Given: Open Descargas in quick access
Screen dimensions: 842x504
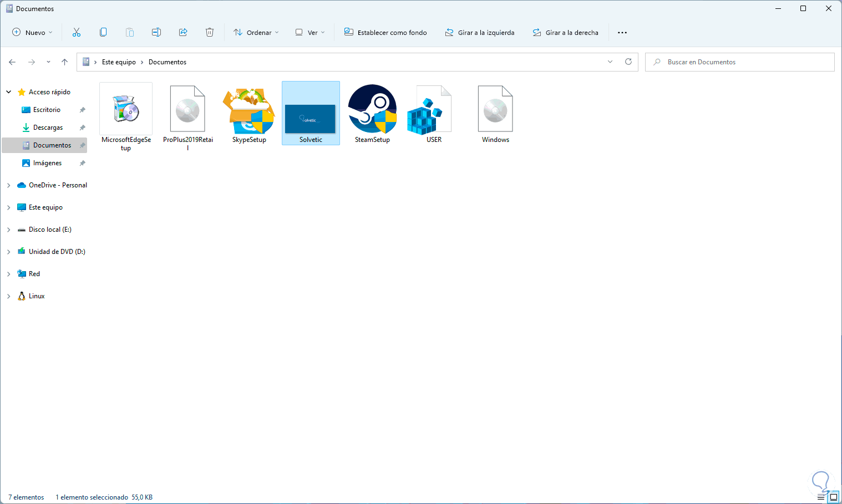Looking at the screenshot, I should [x=48, y=128].
